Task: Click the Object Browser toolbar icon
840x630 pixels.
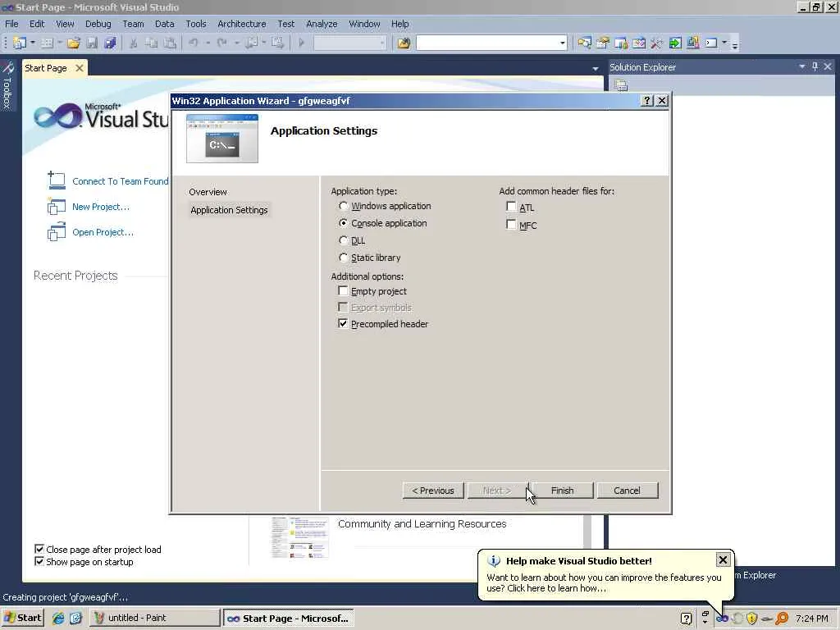Action: click(x=638, y=43)
